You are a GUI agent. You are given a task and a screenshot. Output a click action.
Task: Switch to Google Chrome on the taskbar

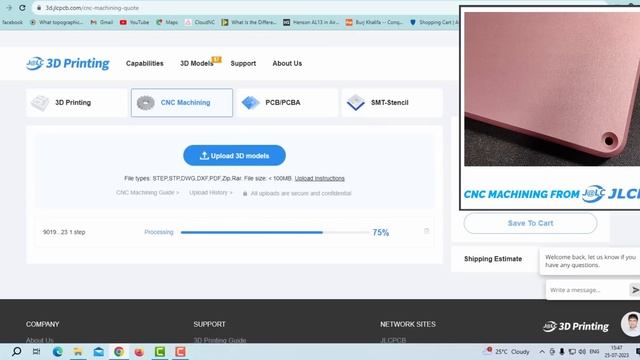click(x=119, y=351)
